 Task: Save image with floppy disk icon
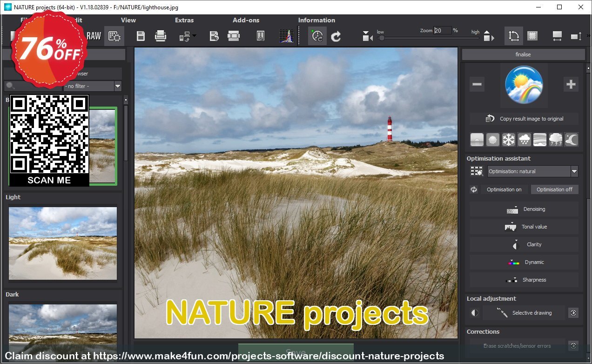[x=141, y=36]
